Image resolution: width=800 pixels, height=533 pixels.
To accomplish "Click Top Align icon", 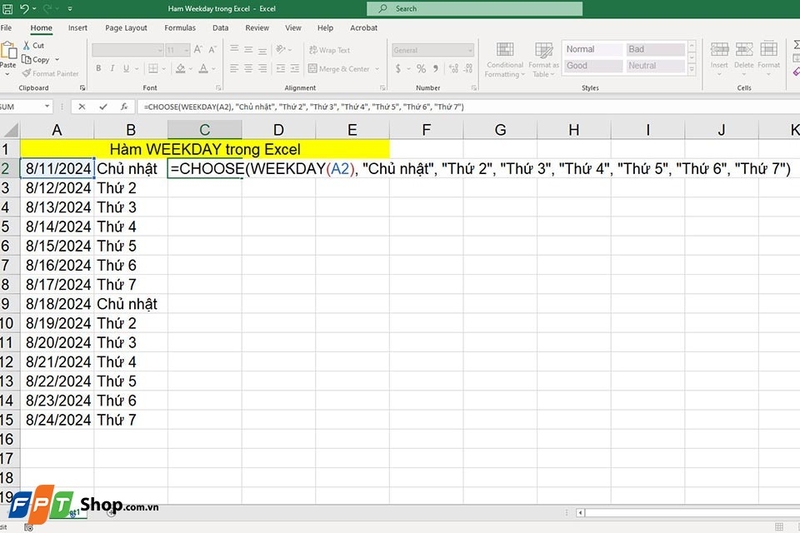I will (234, 49).
